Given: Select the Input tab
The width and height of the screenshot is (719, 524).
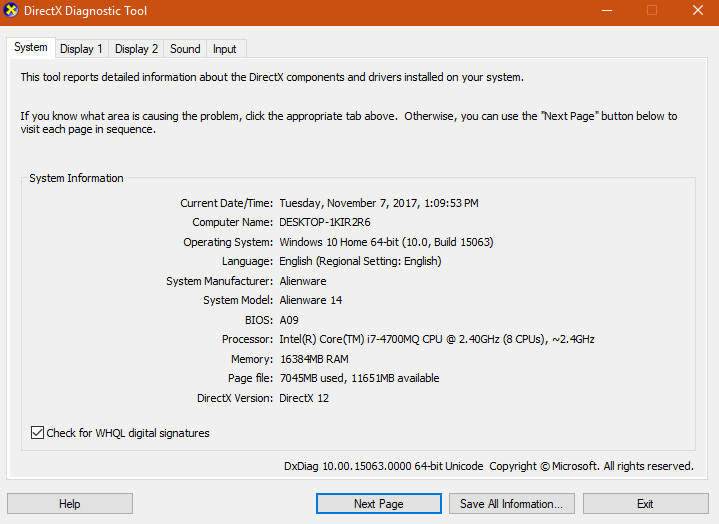Looking at the screenshot, I should [x=225, y=49].
